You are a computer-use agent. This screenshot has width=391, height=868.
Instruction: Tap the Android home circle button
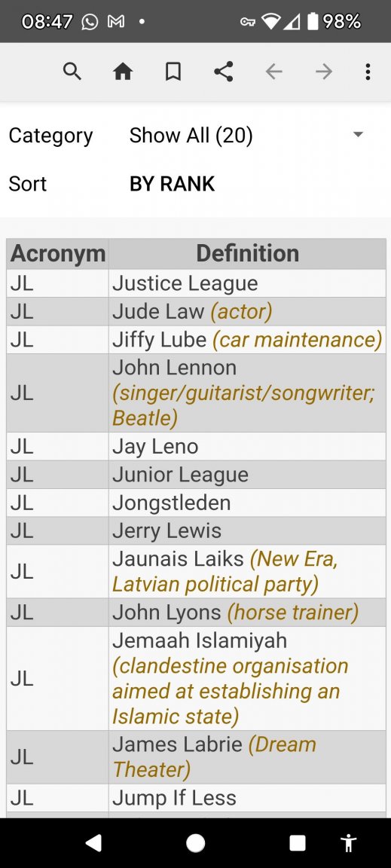(196, 842)
